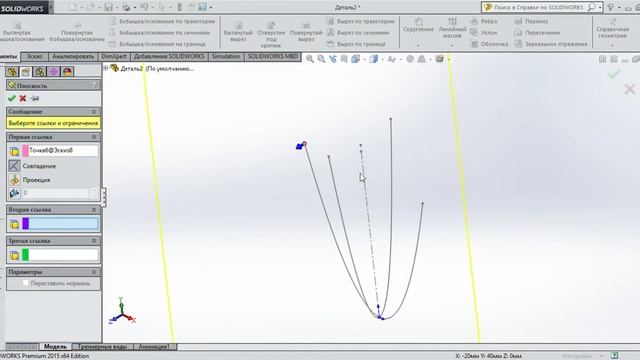Open the DisplayManager tab icon
The image size is (640, 360).
67,72
